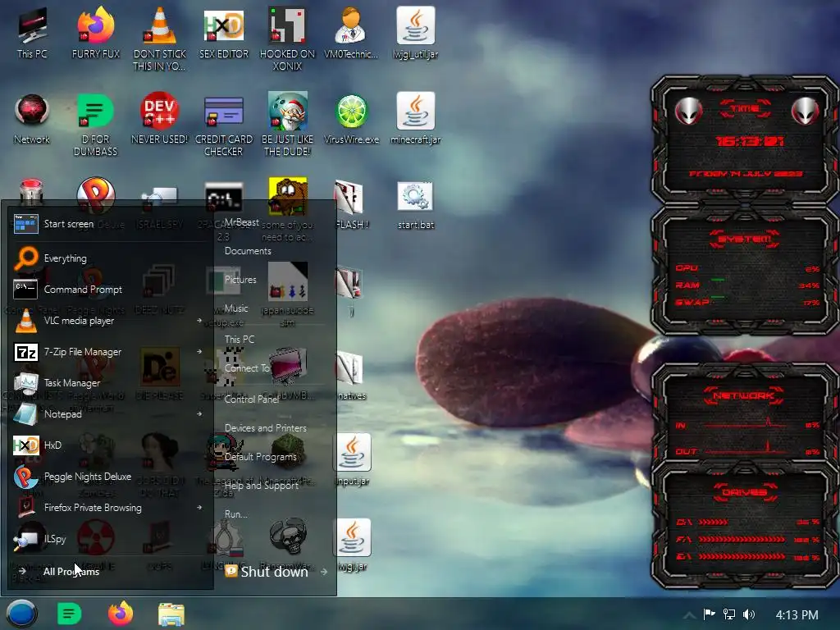Select the lwjgl.jar file icon

[x=352, y=545]
